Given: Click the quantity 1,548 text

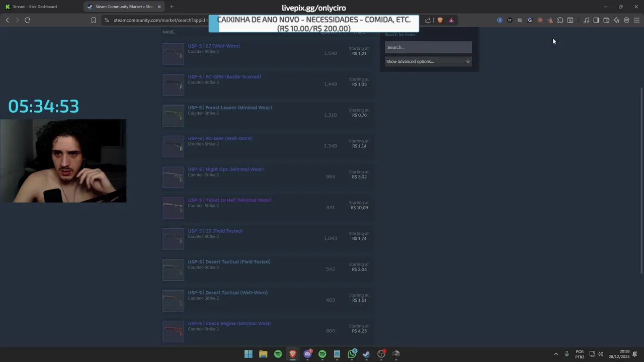Looking at the screenshot, I should (331, 53).
